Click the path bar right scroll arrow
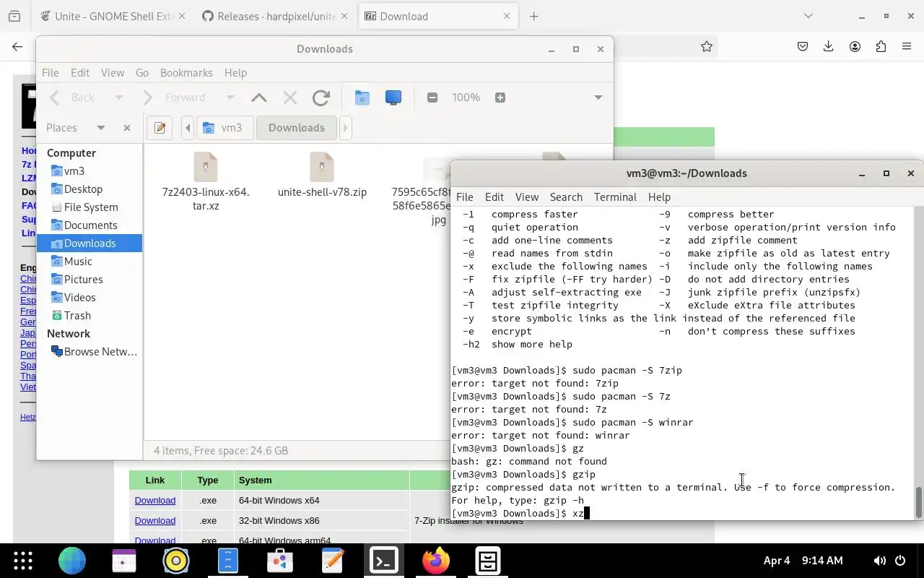924x578 pixels. coord(345,128)
